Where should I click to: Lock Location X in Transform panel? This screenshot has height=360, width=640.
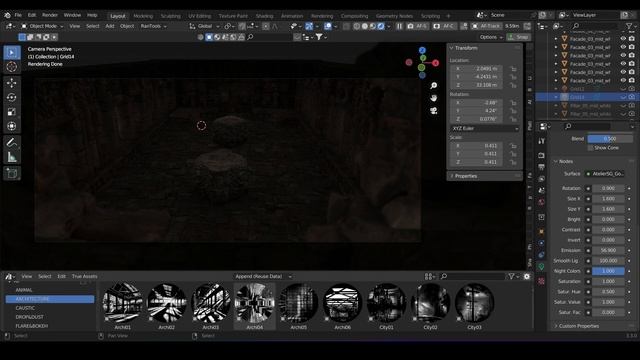(x=513, y=69)
